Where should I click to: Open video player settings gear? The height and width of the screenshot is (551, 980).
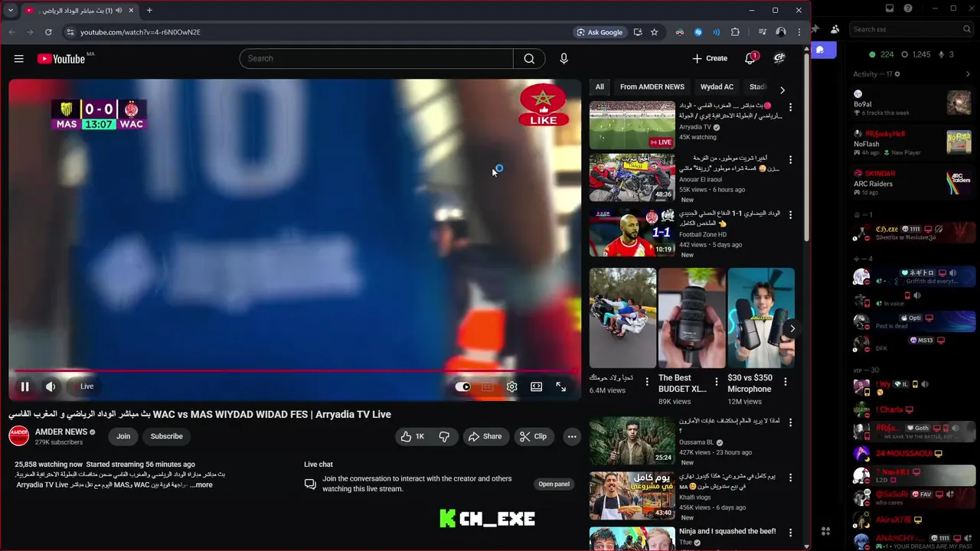pos(512,386)
